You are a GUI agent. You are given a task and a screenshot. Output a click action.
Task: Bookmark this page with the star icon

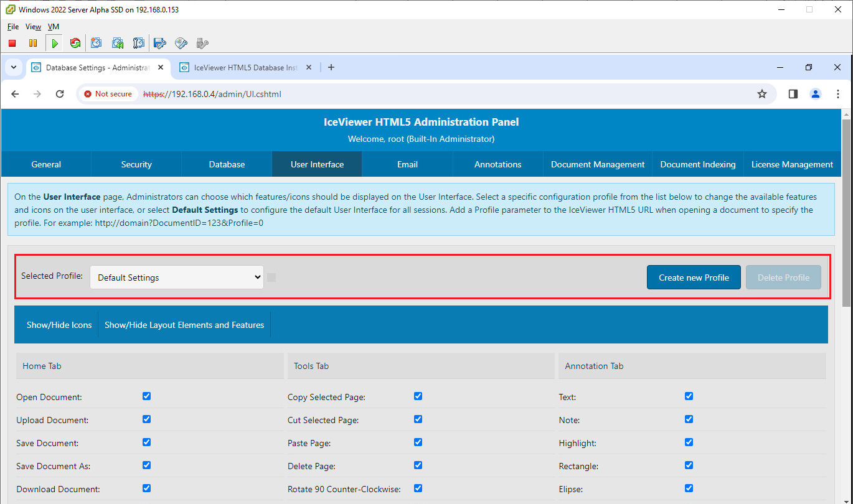click(761, 94)
